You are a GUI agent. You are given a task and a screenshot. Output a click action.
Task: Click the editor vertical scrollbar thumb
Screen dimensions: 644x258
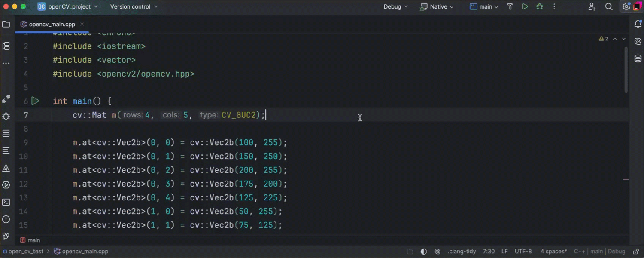(626, 69)
